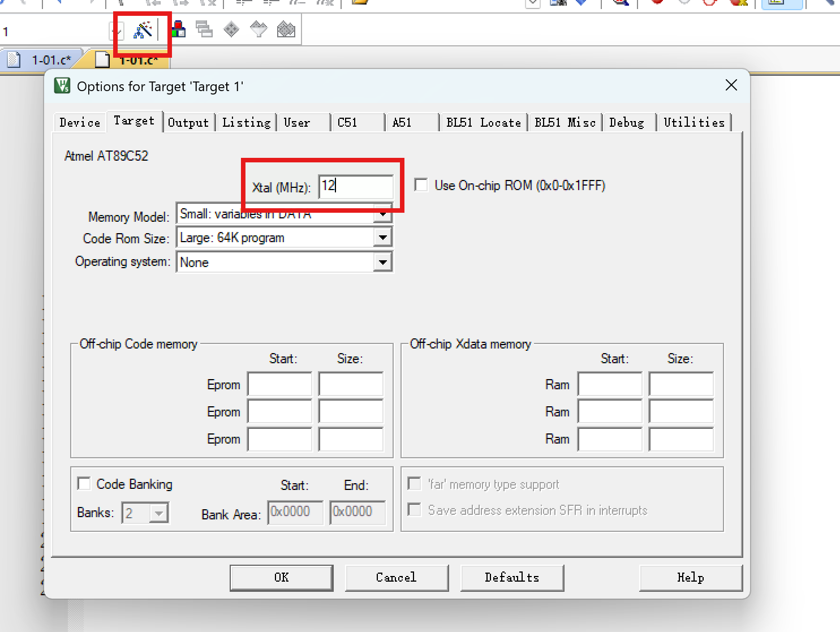840x632 pixels.
Task: Expand the Memory Model dropdown
Action: [x=383, y=214]
